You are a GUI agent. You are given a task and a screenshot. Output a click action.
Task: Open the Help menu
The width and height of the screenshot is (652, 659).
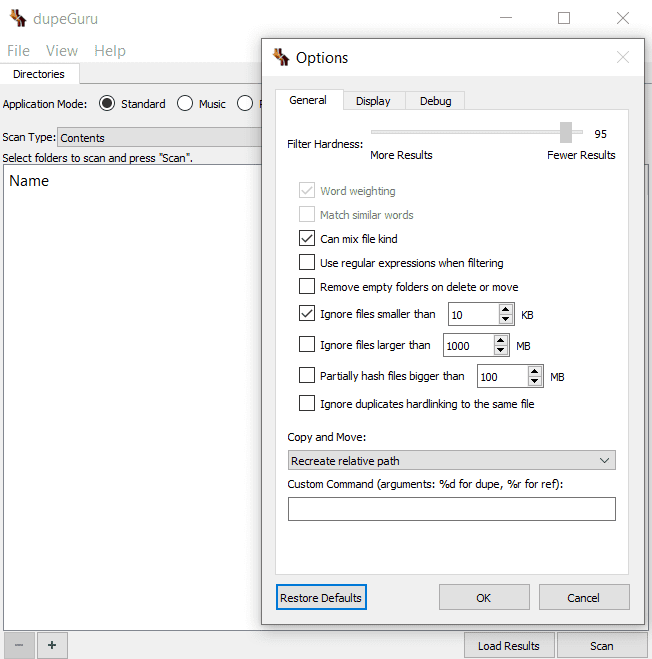[110, 51]
